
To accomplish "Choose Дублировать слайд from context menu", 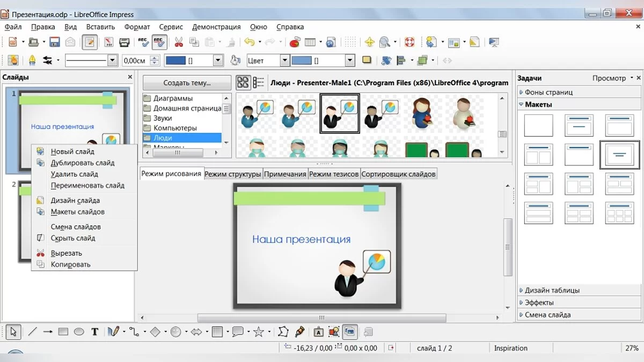I will [x=83, y=163].
